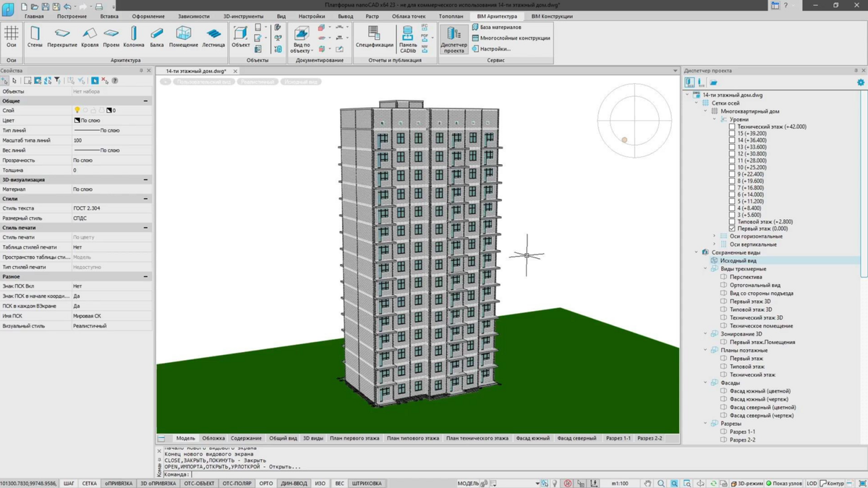Check level 3 (+5.600)
The image size is (868, 488).
tap(732, 215)
